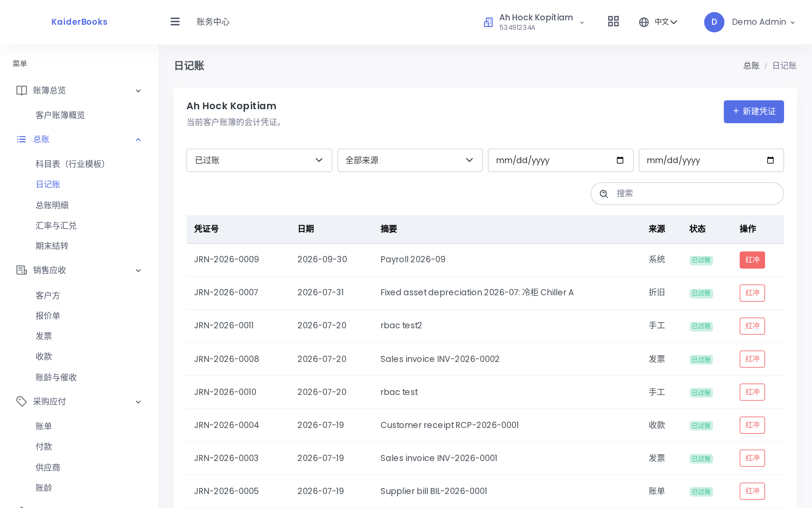Click 红冲 for JRN-2026-0007
Viewport: 812px width, 508px height.
point(752,293)
